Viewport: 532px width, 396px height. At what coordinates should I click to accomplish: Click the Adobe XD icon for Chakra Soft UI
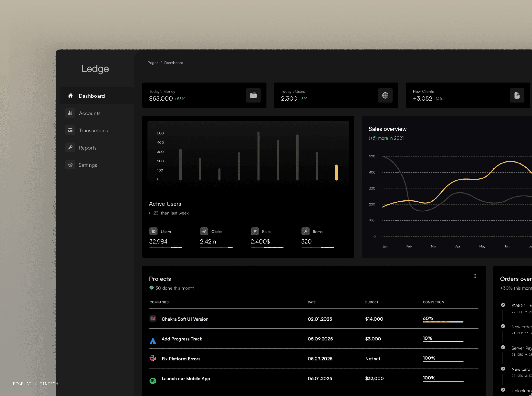point(153,318)
